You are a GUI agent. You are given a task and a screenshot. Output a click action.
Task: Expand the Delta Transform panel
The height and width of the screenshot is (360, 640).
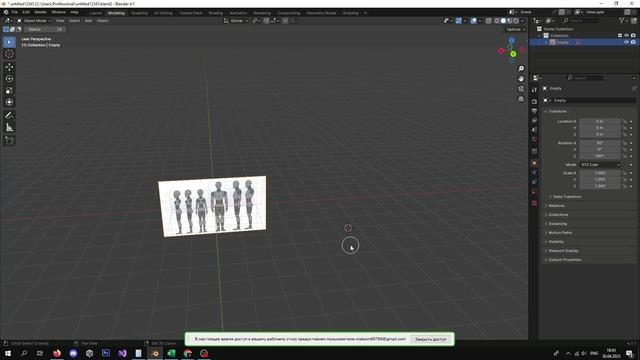(x=567, y=197)
